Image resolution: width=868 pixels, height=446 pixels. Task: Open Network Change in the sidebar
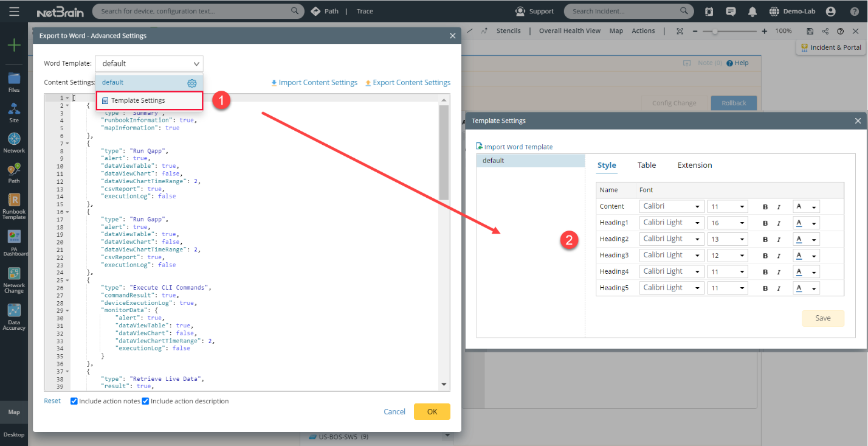14,280
